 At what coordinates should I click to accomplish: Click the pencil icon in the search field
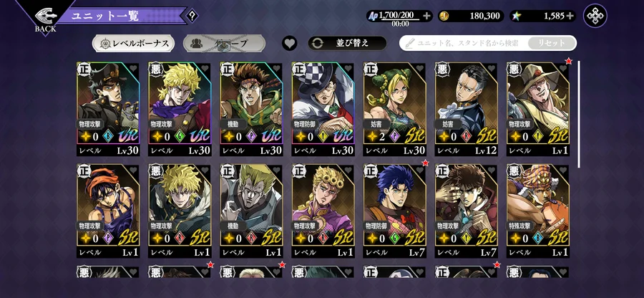tap(409, 43)
